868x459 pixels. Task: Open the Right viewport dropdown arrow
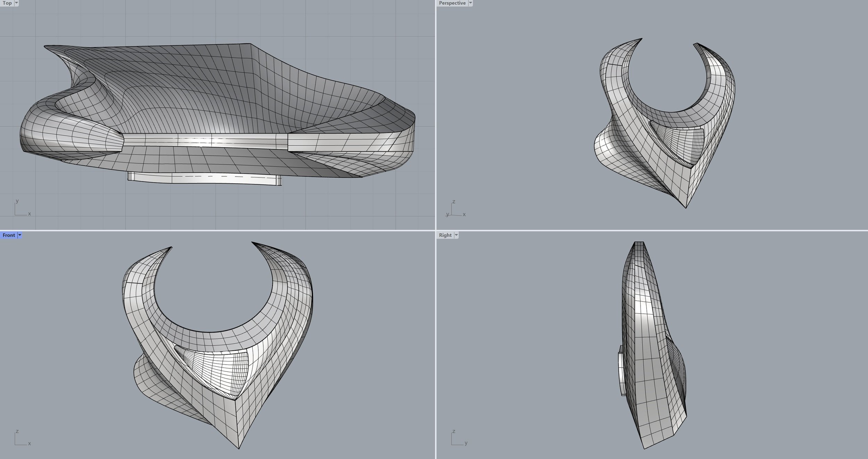click(456, 235)
